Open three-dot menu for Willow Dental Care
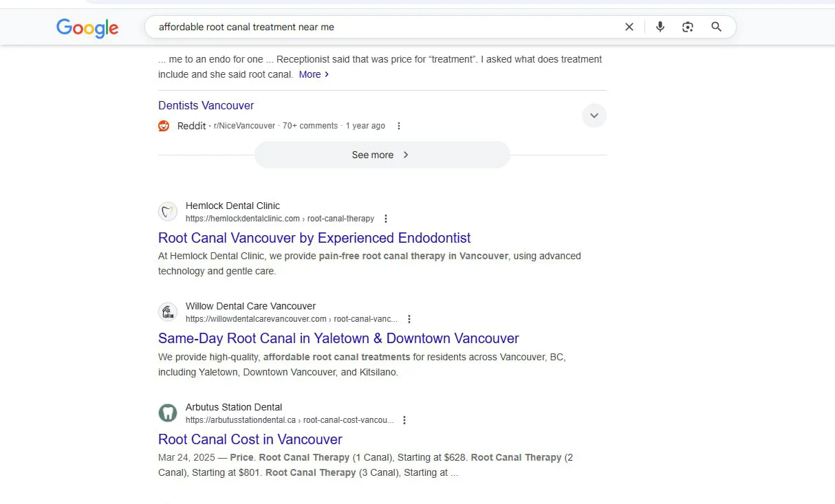This screenshot has height=504, width=835. [x=409, y=319]
